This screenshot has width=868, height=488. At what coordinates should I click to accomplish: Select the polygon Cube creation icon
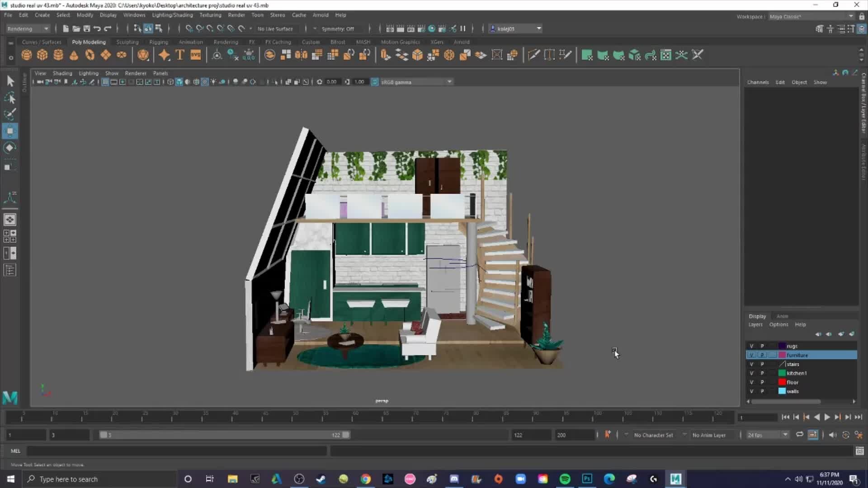pyautogui.click(x=42, y=54)
